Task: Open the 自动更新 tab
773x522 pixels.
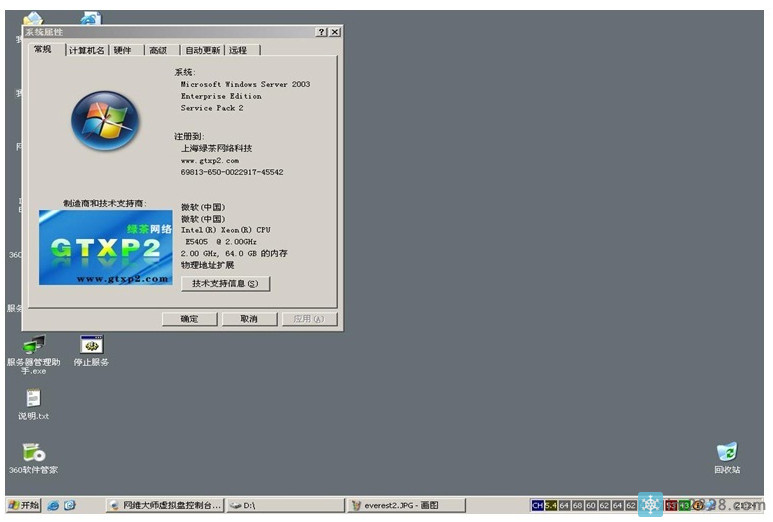Action: click(201, 50)
